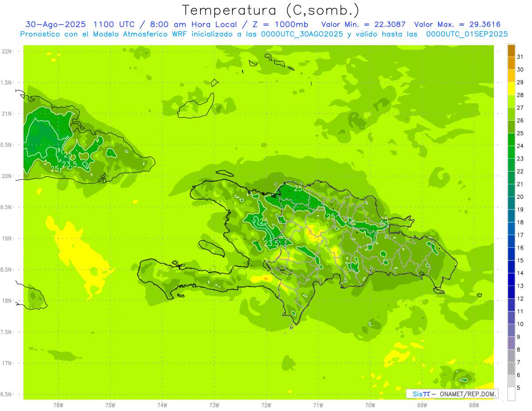532x411 pixels.
Task: Click the "20N" latitude axis label
Action: tap(6, 176)
